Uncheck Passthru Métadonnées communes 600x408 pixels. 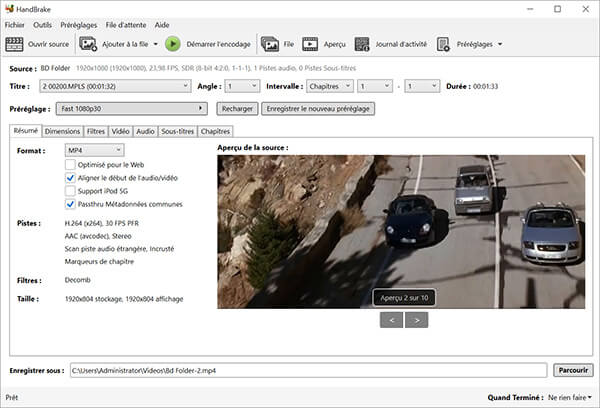(x=70, y=204)
